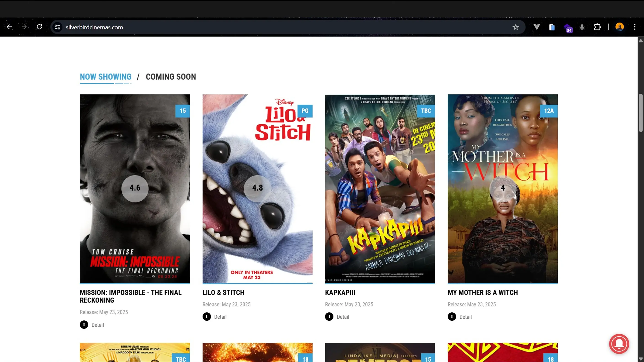The image size is (644, 362).
Task: Click the silverbirdcinemas.com address bar
Action: coord(287,27)
